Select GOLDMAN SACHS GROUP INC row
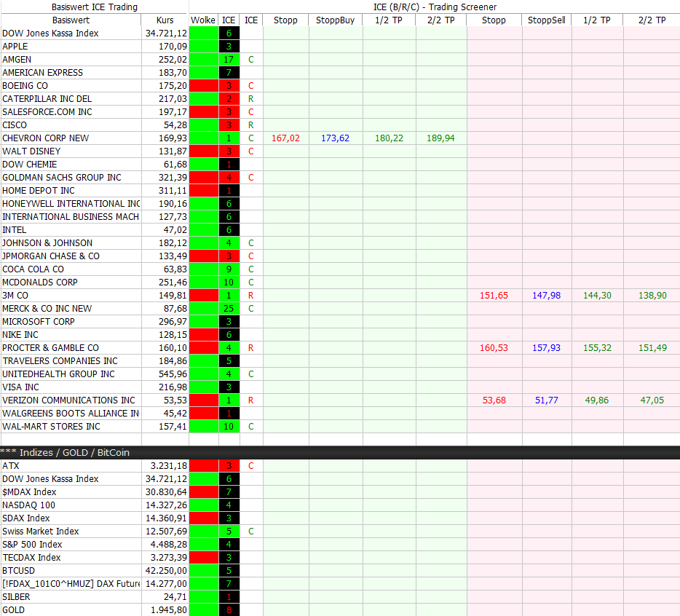This screenshot has height=616, width=680. 62,178
